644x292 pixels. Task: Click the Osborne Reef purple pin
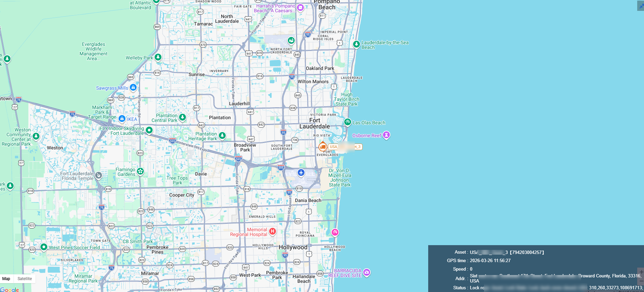386,135
